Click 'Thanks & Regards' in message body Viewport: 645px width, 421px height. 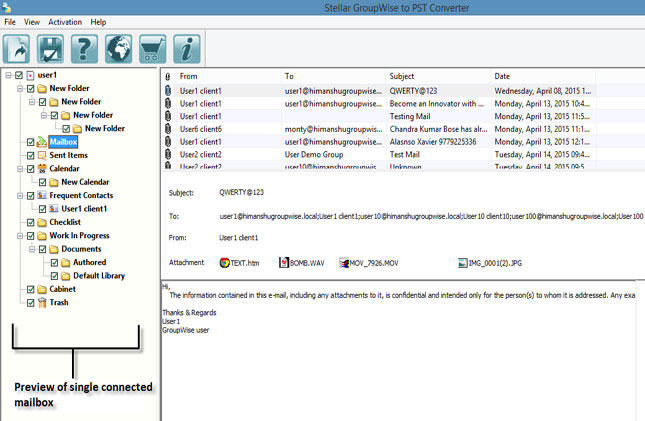coord(189,313)
